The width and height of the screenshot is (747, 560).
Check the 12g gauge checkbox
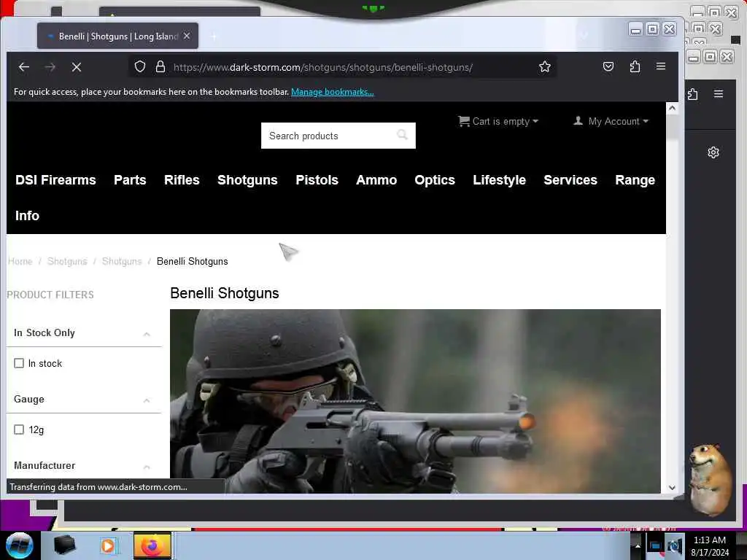click(x=19, y=429)
